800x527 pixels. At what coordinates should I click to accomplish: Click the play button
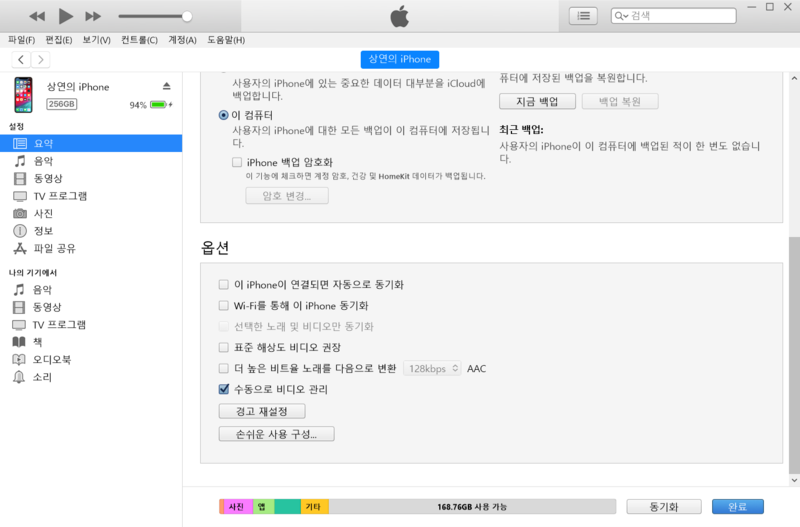click(x=65, y=16)
